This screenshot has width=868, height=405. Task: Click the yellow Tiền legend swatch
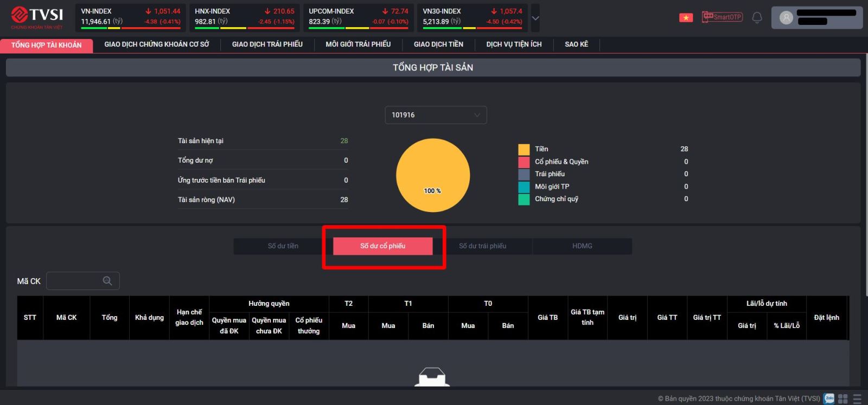(x=524, y=149)
